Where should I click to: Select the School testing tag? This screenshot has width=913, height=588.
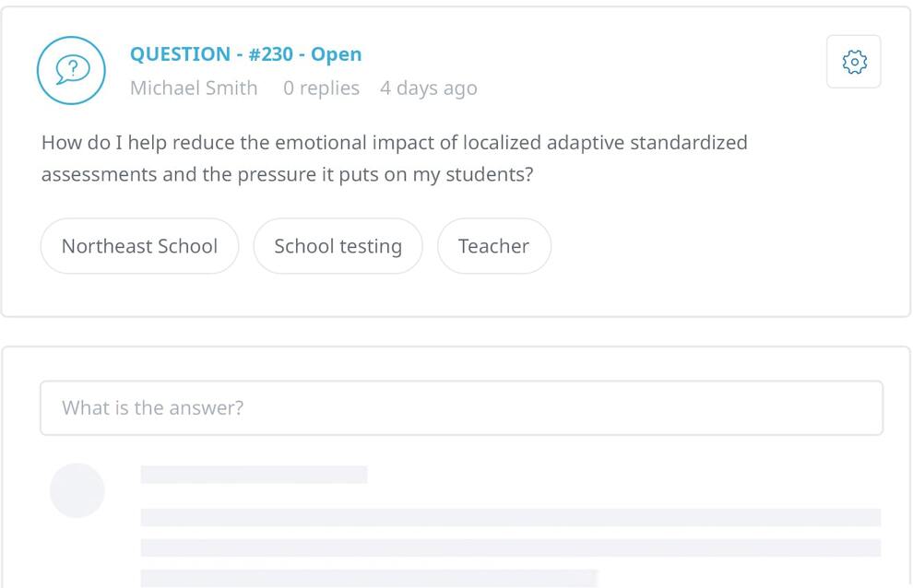338,246
